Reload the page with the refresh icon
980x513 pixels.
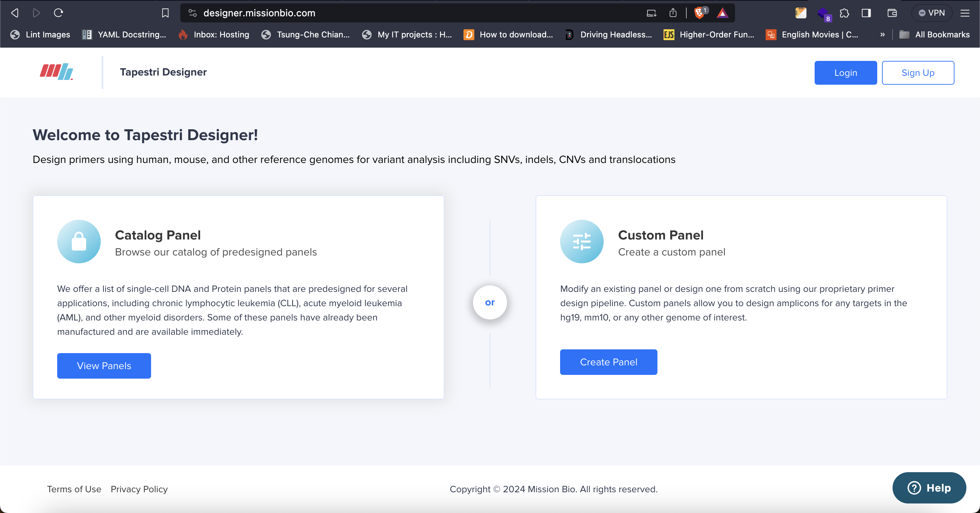coord(58,13)
